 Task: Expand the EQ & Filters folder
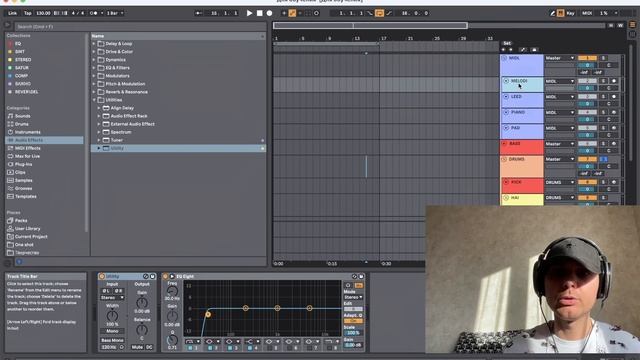pyautogui.click(x=94, y=68)
